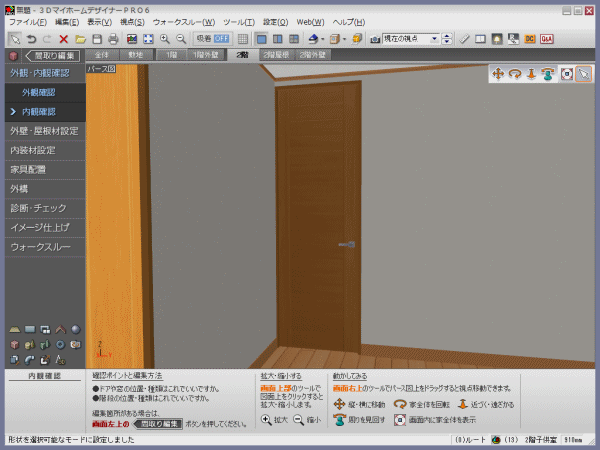The image size is (600, 450).
Task: Click the zoom in magnifier icon
Action: (164, 38)
